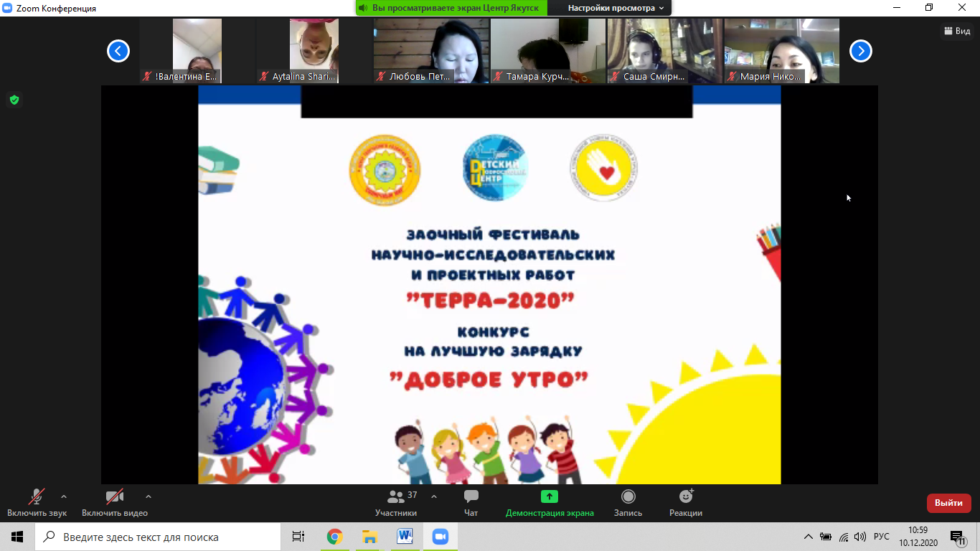Open Windows Start menu
Image resolution: width=980 pixels, height=551 pixels.
[17, 537]
